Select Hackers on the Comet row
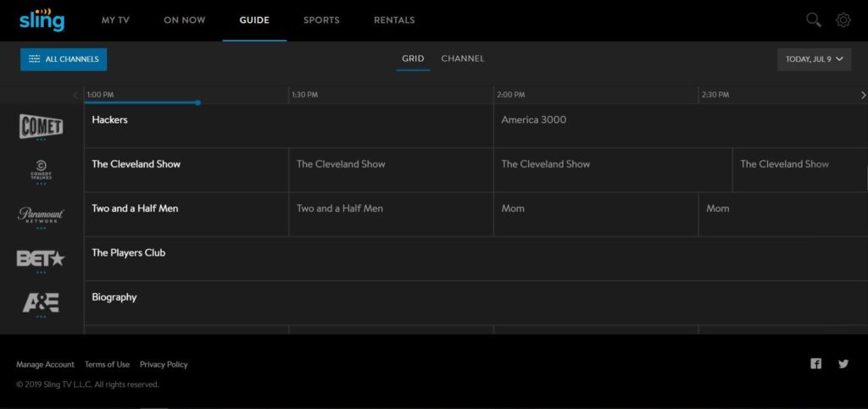 pos(110,120)
